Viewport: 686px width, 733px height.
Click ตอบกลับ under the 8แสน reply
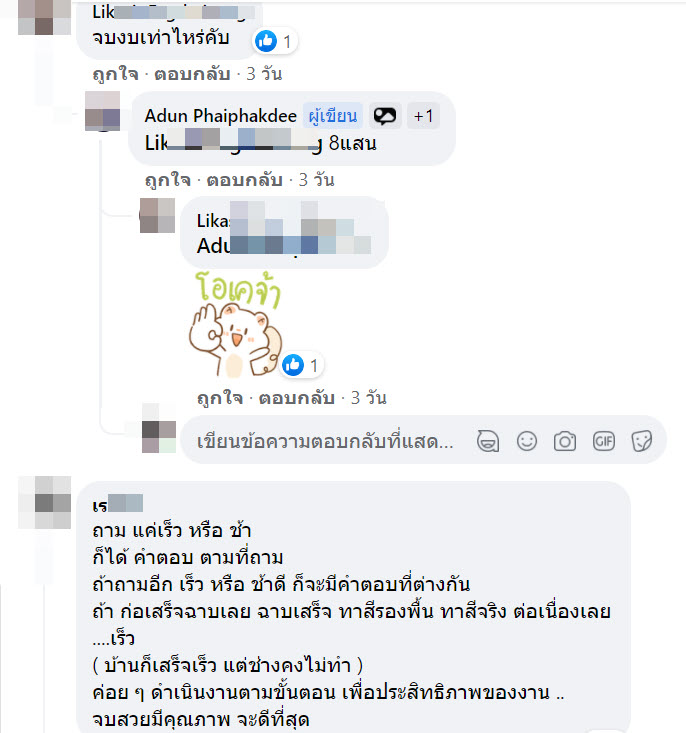(x=245, y=180)
